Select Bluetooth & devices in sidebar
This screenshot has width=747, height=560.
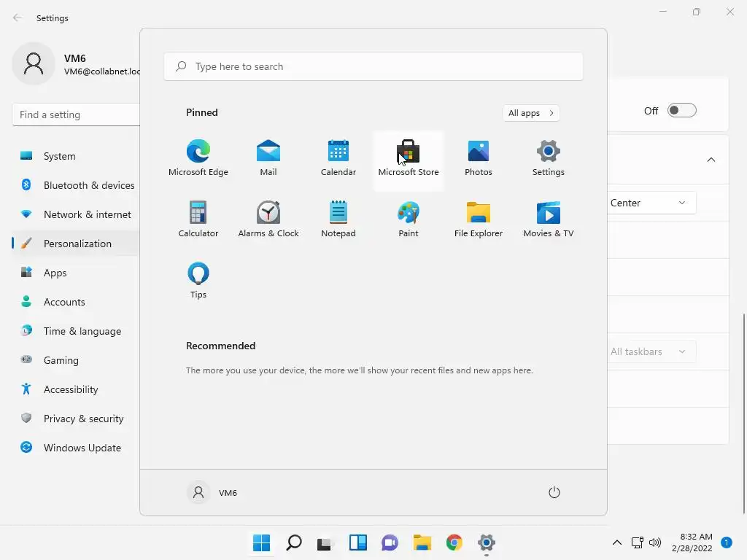click(76, 185)
